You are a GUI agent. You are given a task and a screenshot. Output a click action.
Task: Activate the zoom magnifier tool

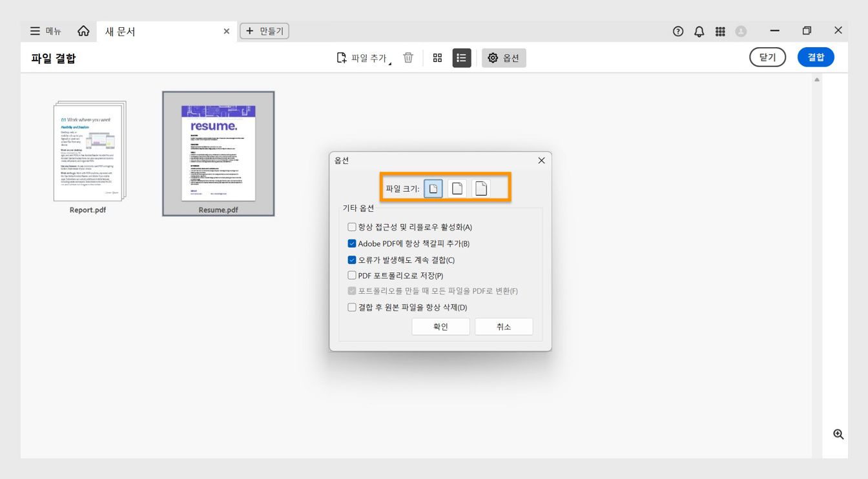(x=838, y=434)
